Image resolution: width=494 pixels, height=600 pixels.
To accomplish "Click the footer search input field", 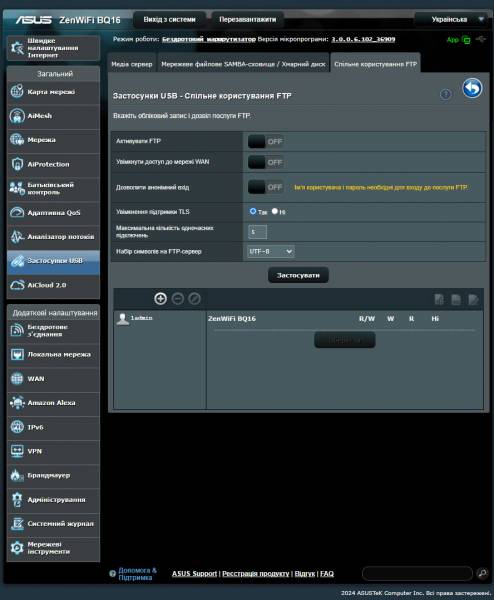I will click(x=417, y=573).
